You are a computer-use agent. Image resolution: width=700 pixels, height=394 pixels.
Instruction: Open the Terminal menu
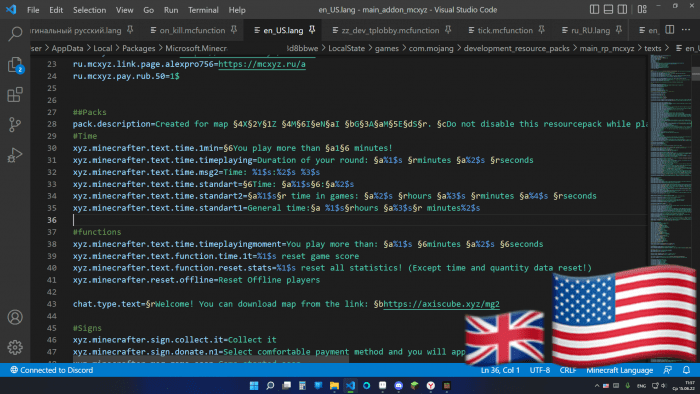point(203,10)
